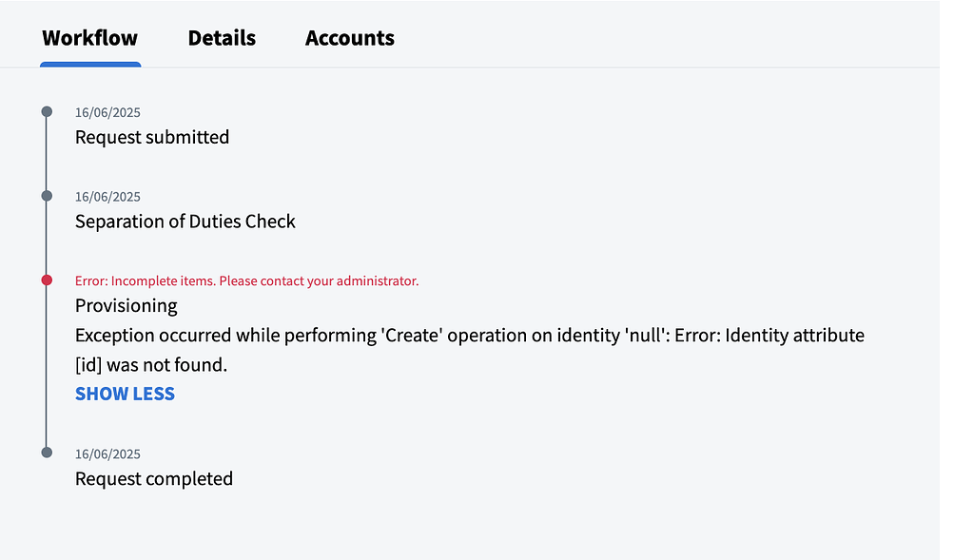Click the first timeline node dated 16/06/2025
This screenshot has height=560, width=974.
[47, 110]
